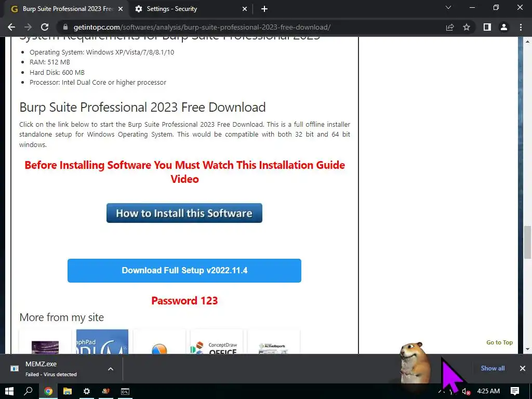
Task: Click the 4:25 AM taskbar clock
Action: pyautogui.click(x=488, y=391)
